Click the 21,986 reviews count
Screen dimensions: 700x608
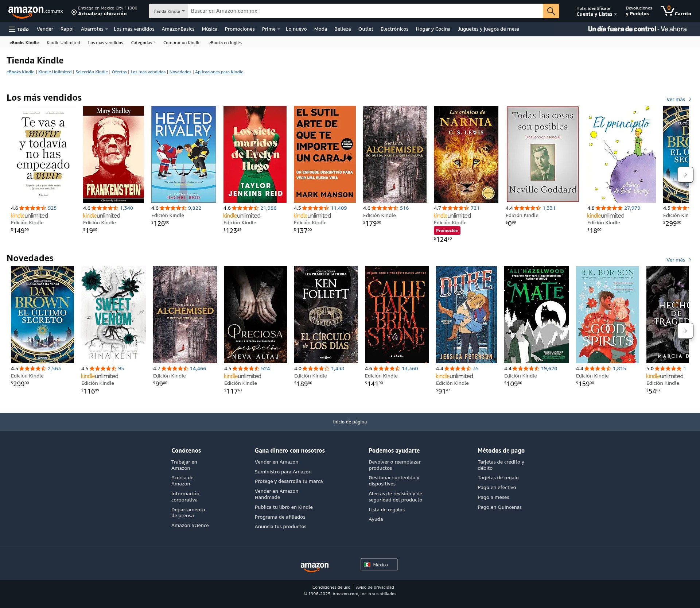269,208
